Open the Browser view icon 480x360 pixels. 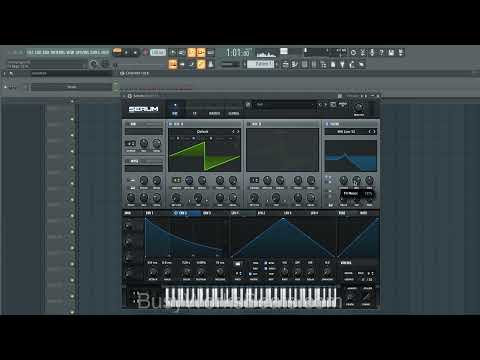323,64
